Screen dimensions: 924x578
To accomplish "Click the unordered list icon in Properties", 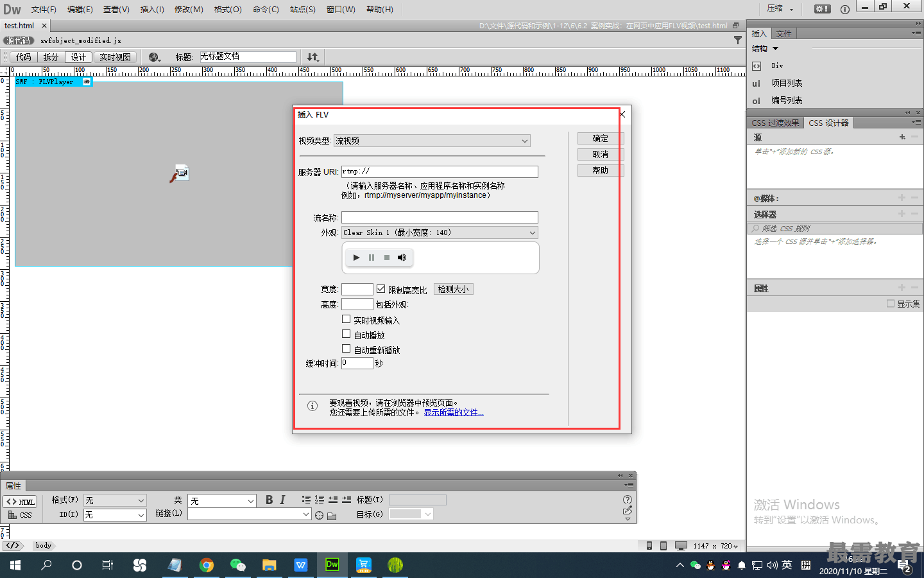I will [x=306, y=500].
